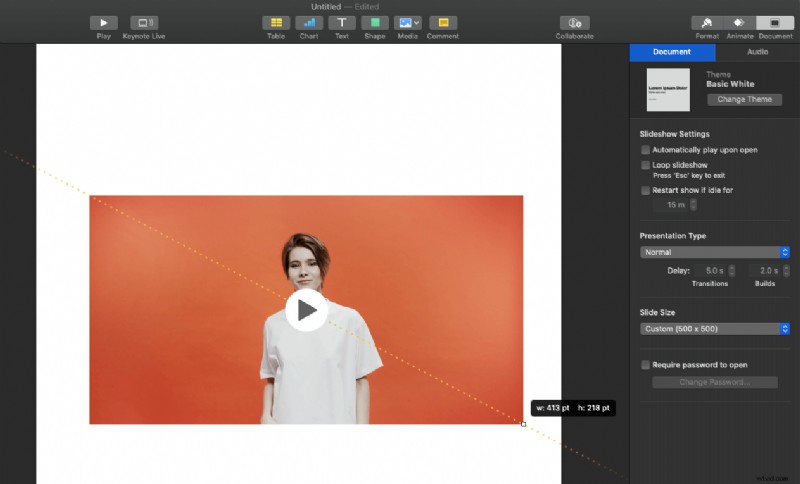Image resolution: width=800 pixels, height=484 pixels.
Task: Open the Presentation Type Normal dropdown
Action: (x=715, y=252)
